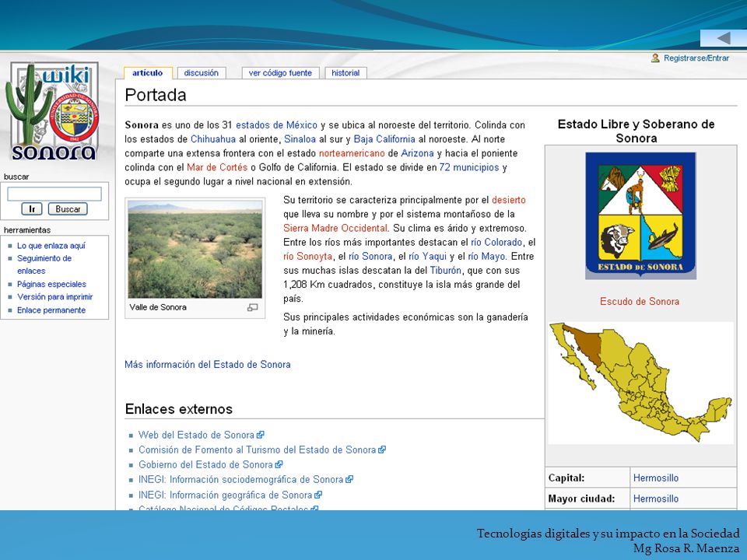Click Hermosillo in the Capital row

655,478
